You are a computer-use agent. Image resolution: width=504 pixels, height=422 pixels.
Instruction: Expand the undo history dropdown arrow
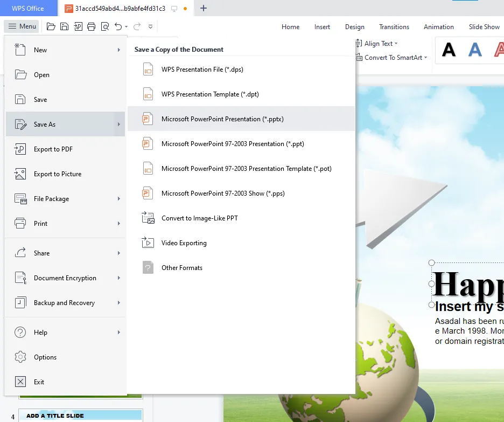[127, 26]
